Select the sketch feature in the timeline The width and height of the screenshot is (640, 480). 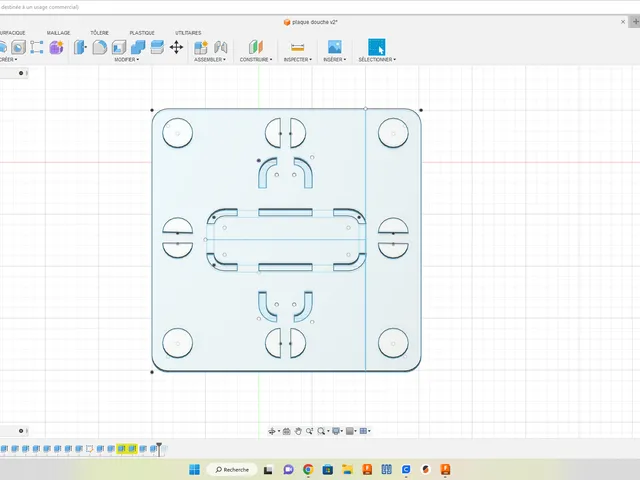[x=89, y=449]
